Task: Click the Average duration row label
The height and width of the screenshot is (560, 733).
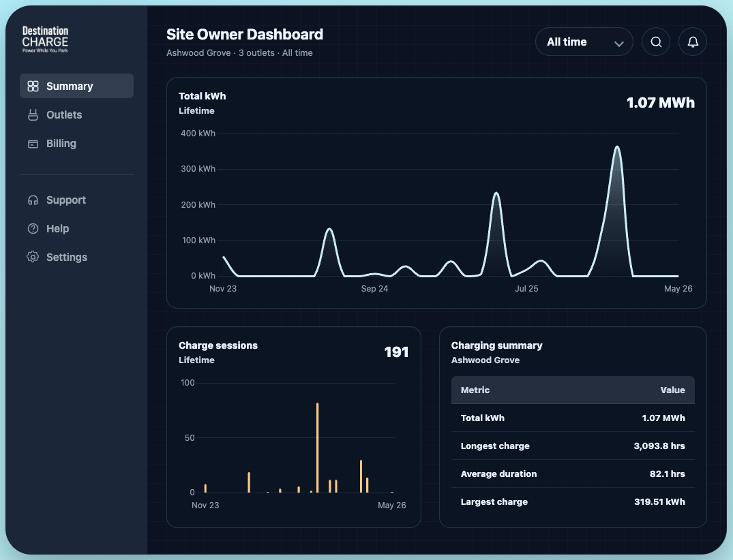Action: (x=498, y=474)
